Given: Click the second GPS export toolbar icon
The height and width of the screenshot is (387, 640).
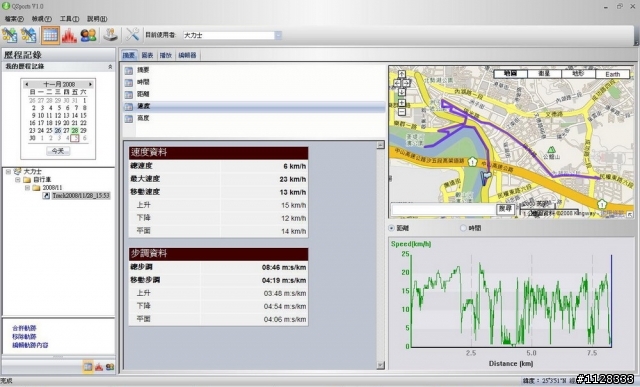Looking at the screenshot, I should click(29, 35).
